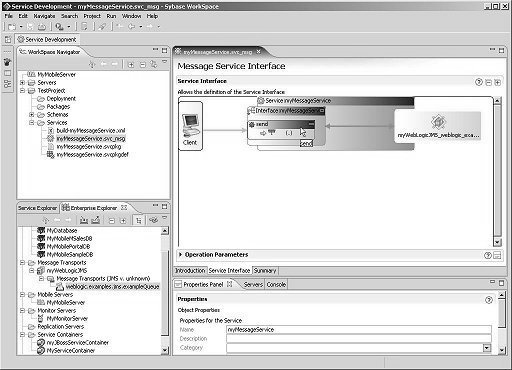Click the Print toolbar icon
512x370 pixels.
(x=42, y=27)
